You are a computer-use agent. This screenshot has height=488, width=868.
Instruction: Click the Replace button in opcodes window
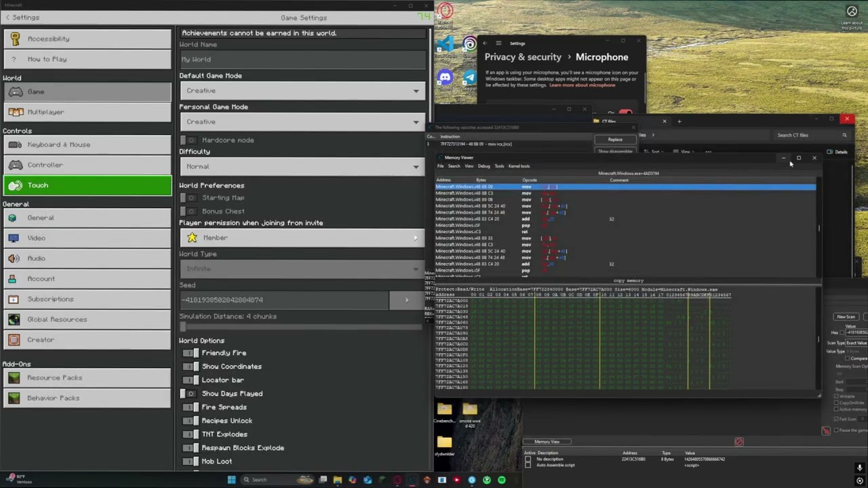(x=615, y=140)
